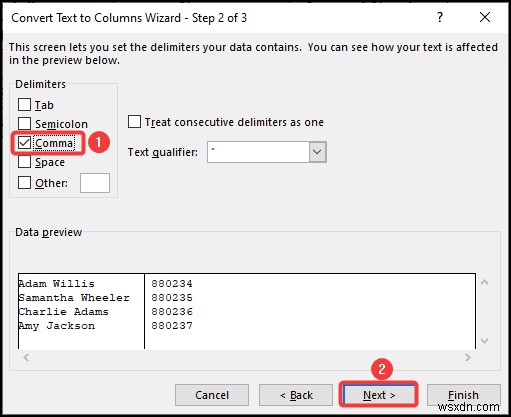
Task: Click the preview scroll left arrow
Action: [26, 357]
